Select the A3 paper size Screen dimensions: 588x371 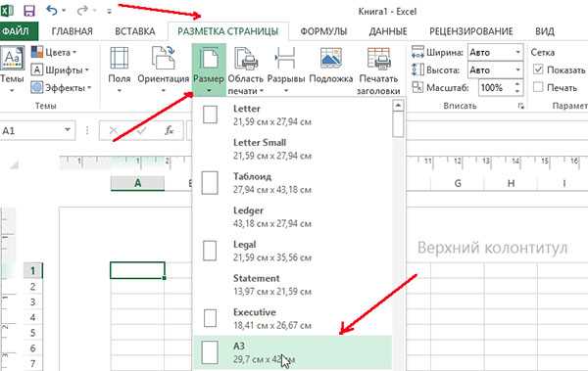coord(292,353)
